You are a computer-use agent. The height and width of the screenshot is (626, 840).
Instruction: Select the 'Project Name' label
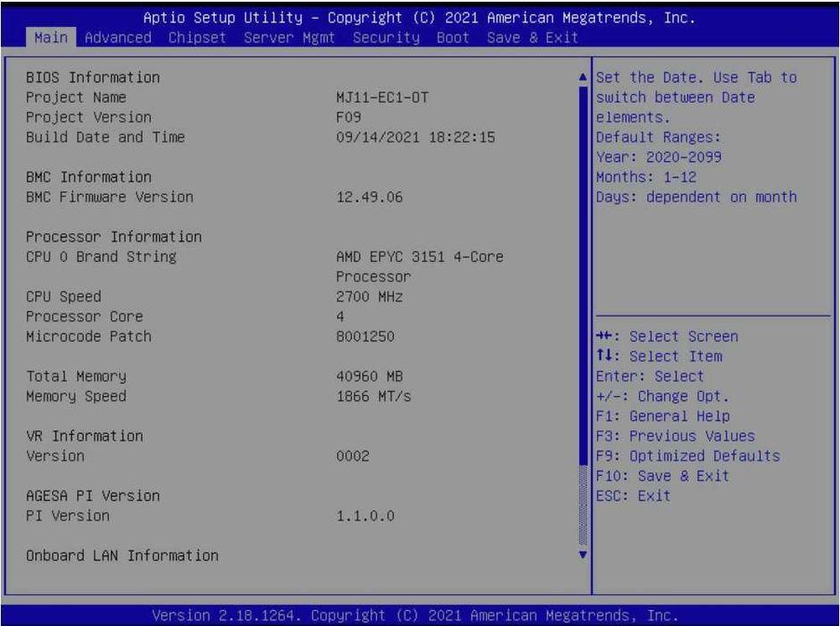tap(76, 97)
